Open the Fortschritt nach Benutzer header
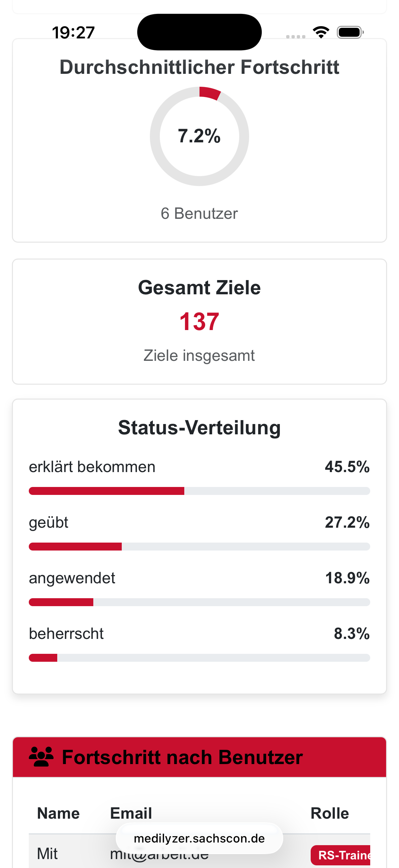399x868 pixels. tap(182, 757)
